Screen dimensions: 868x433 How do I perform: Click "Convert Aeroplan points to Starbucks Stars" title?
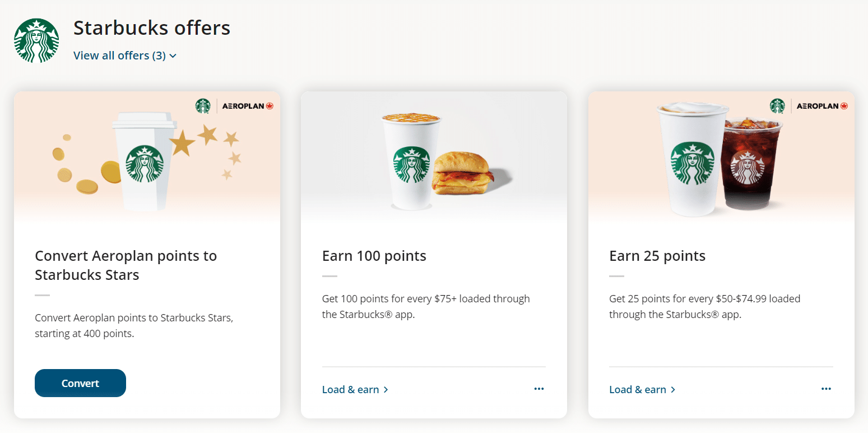click(x=126, y=265)
